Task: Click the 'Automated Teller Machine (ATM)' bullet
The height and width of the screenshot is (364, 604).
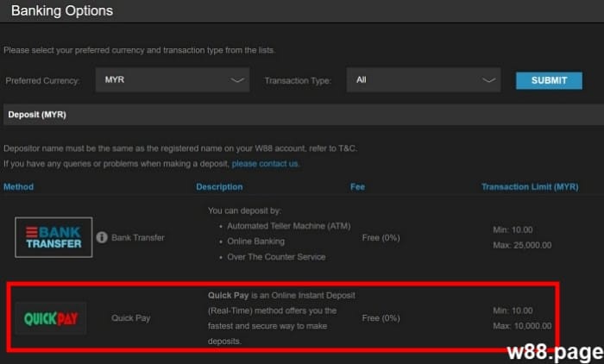Action: point(289,226)
